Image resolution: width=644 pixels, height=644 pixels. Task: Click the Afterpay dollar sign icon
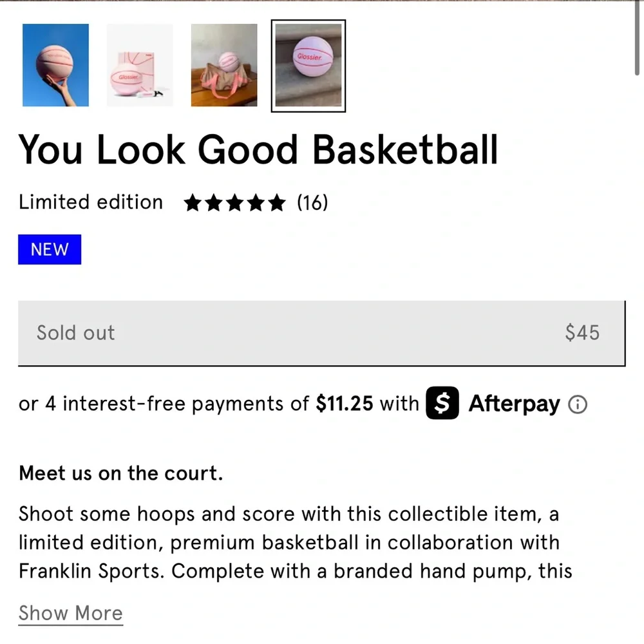tap(441, 404)
